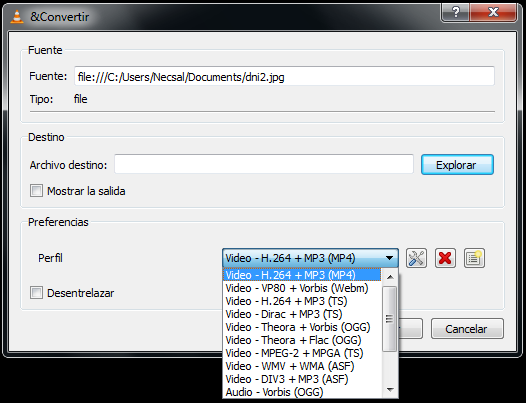
Task: Edit selected profile with the wrench icon
Action: [416, 258]
